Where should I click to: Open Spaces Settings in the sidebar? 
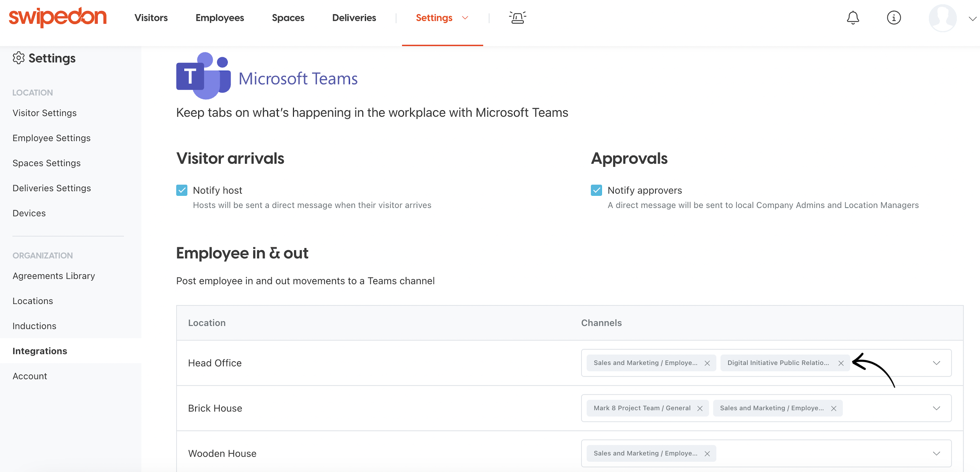46,163
